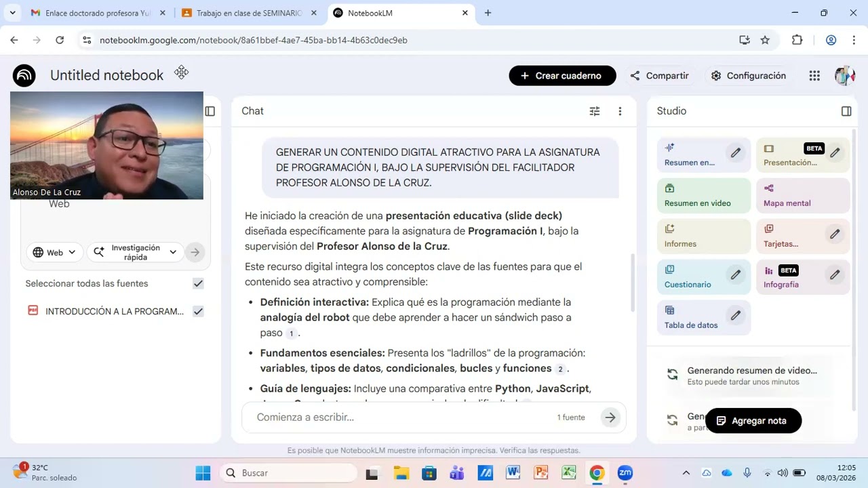
Task: Open the chat three-dot options menu
Action: click(x=620, y=111)
